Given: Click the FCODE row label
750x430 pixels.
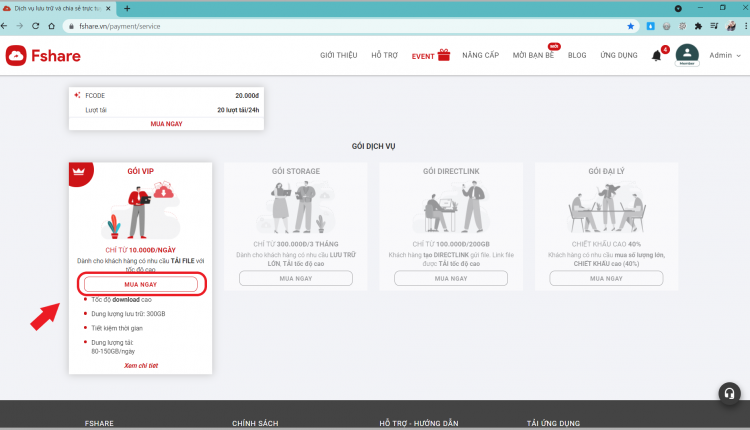Looking at the screenshot, I should pos(95,96).
